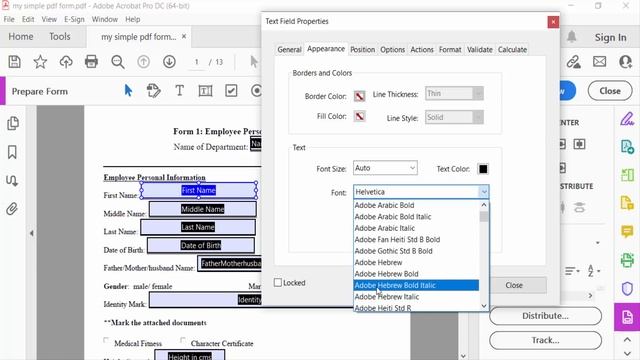
Task: Select the Middle Name form field
Action: click(x=202, y=209)
